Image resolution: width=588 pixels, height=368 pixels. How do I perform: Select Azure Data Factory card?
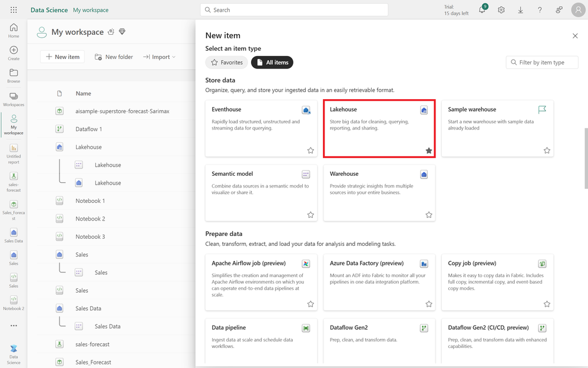click(x=379, y=282)
